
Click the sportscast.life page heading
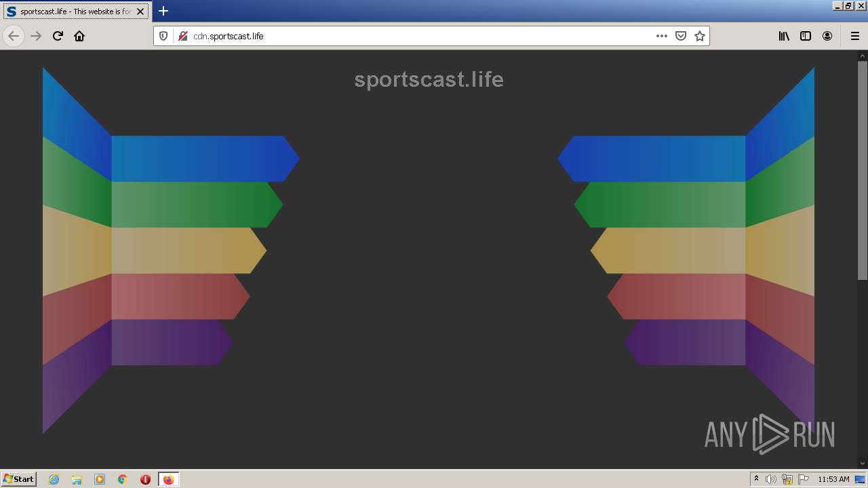(429, 79)
